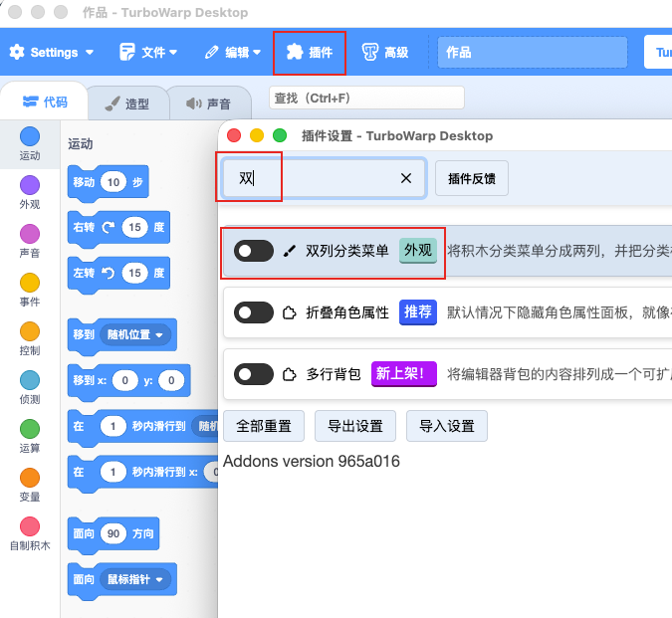
Task: Click the 多行背包 addon name
Action: point(334,374)
